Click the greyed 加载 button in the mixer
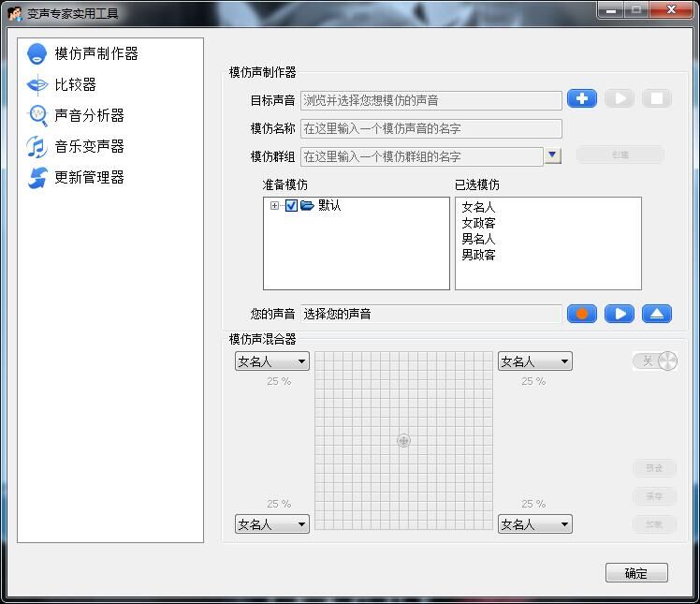The image size is (700, 604). click(654, 524)
